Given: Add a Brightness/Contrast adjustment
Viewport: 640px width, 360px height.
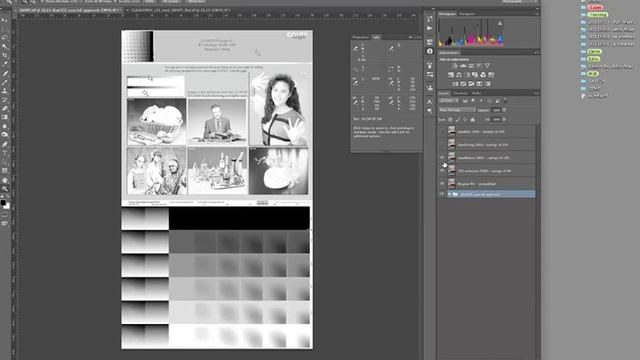Looking at the screenshot, I should (x=455, y=66).
